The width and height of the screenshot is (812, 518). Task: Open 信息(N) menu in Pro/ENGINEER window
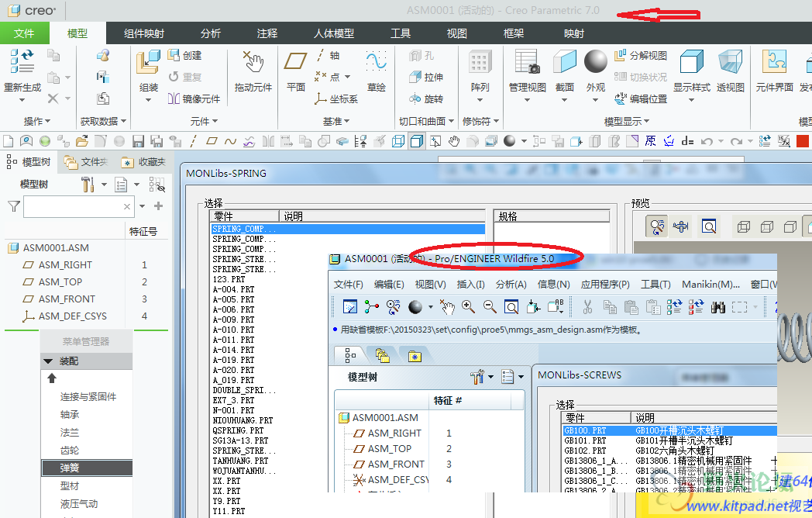point(553,284)
